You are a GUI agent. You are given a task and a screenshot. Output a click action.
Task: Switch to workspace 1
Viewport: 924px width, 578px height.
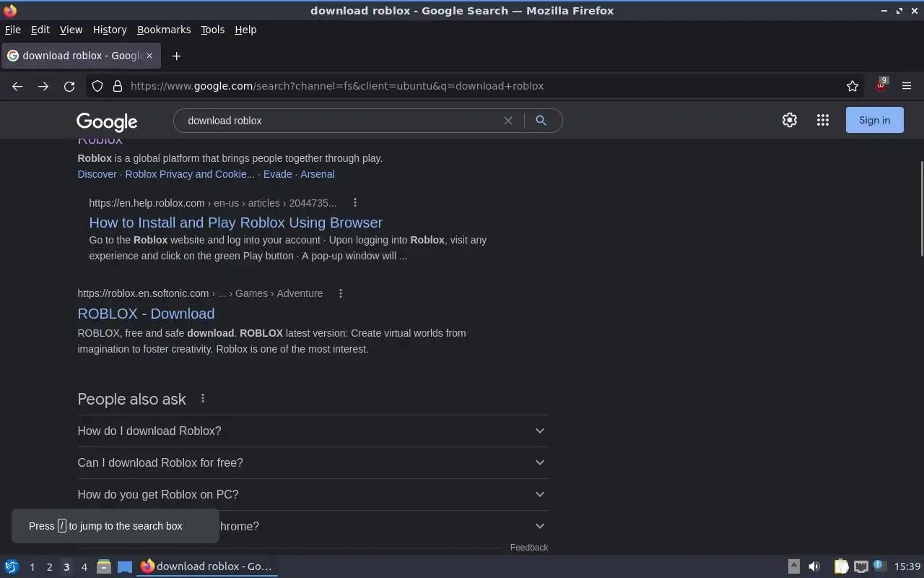coord(32,567)
